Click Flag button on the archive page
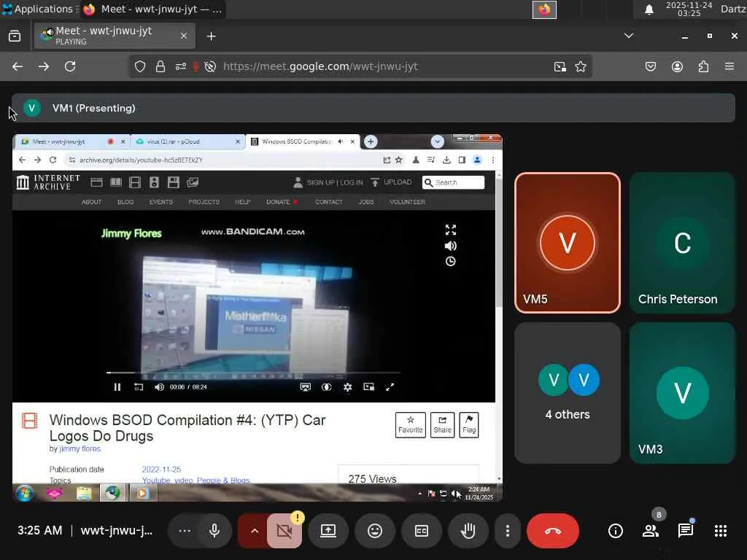 click(469, 424)
